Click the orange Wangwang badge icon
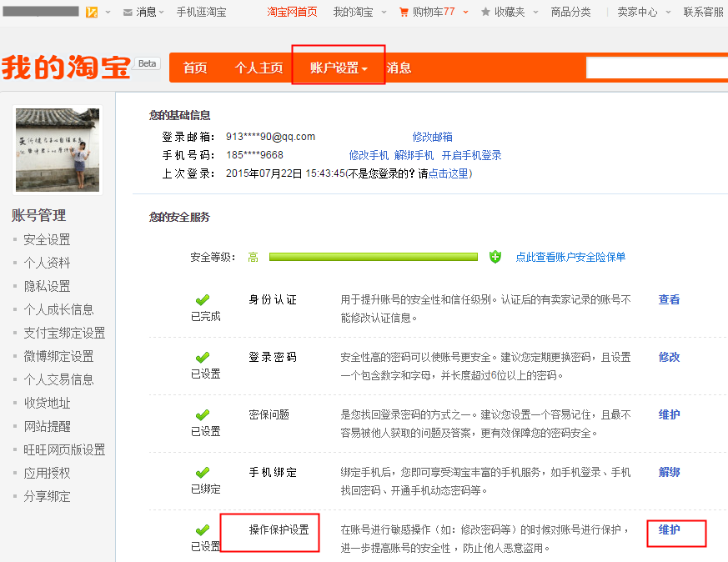The image size is (728, 562). pos(92,12)
